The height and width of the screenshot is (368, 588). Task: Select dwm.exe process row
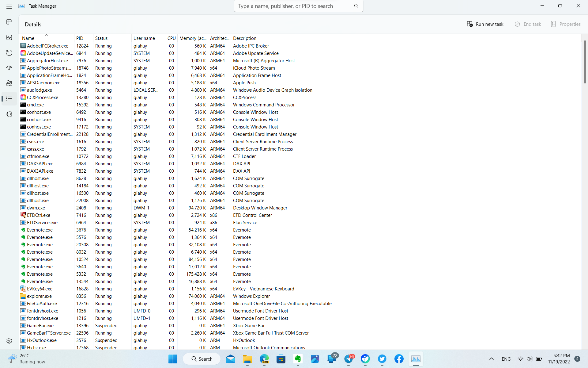point(300,208)
